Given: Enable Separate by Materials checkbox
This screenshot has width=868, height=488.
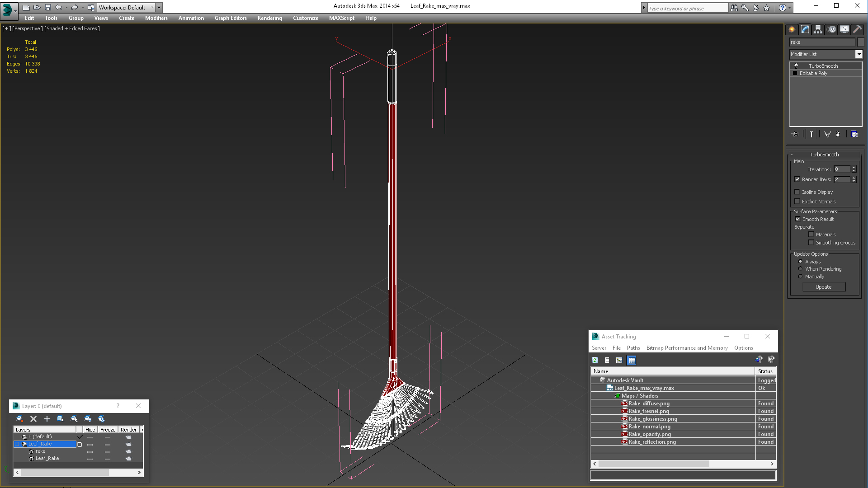Looking at the screenshot, I should [x=811, y=235].
